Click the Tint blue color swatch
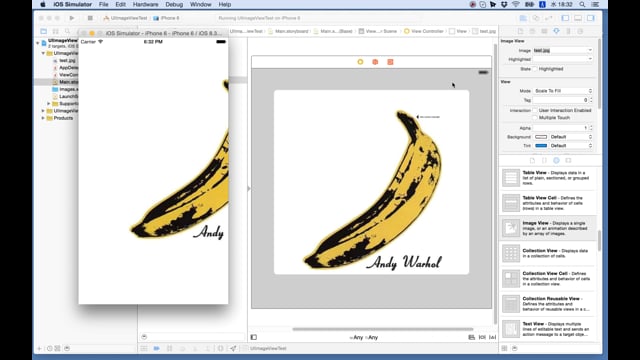This screenshot has width=640, height=360. click(x=541, y=146)
